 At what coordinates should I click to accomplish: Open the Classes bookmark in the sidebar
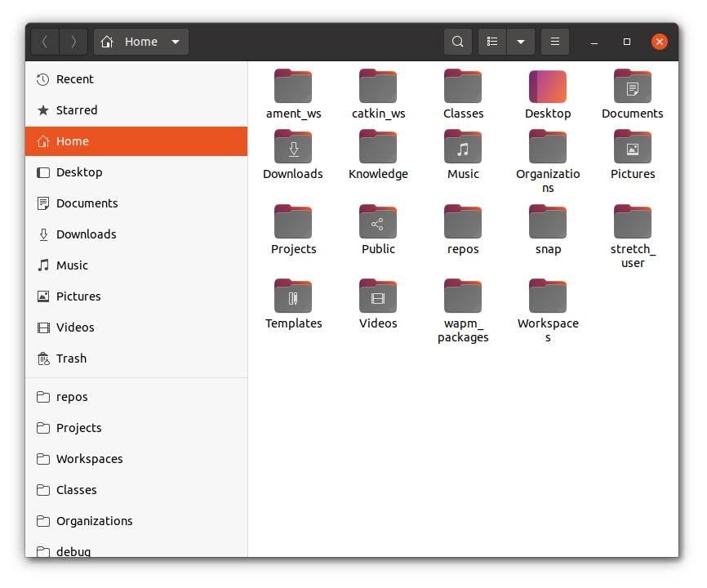tap(136, 490)
